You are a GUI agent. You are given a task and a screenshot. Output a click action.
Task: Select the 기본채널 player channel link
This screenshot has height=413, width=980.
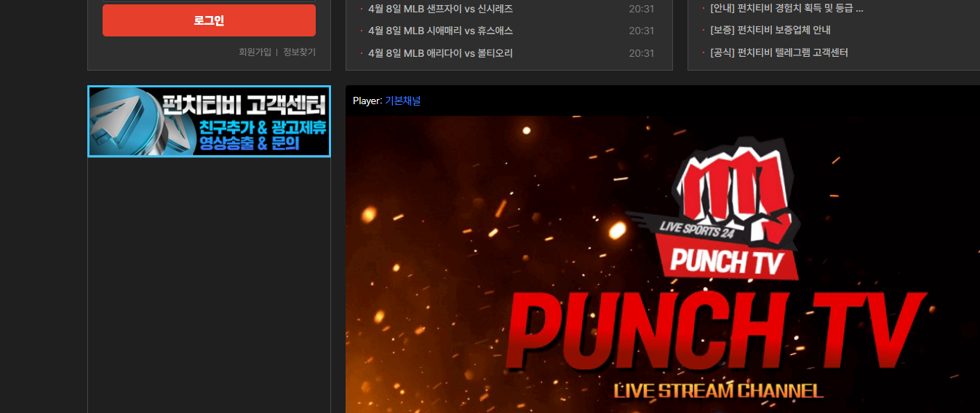(x=403, y=101)
